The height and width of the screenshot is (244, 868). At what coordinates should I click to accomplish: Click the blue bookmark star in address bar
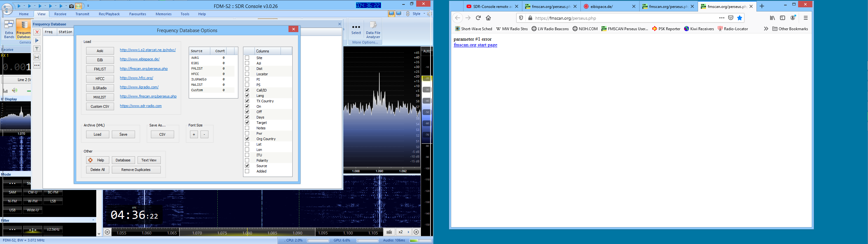tap(740, 18)
